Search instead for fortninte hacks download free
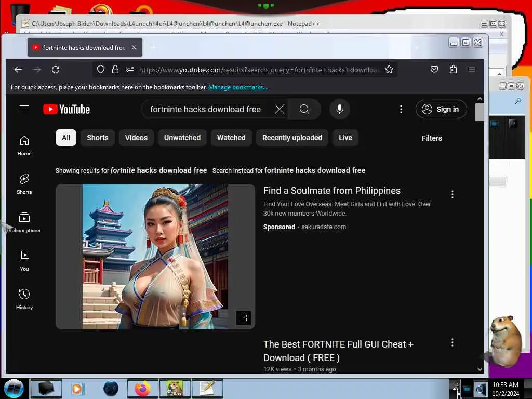The height and width of the screenshot is (399, 532). pyautogui.click(x=315, y=170)
